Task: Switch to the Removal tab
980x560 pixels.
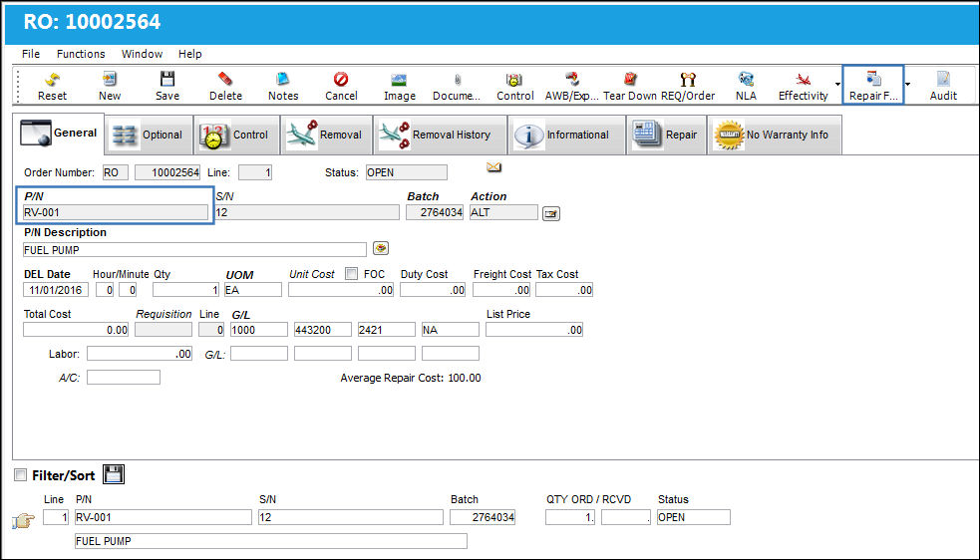Action: click(x=326, y=135)
